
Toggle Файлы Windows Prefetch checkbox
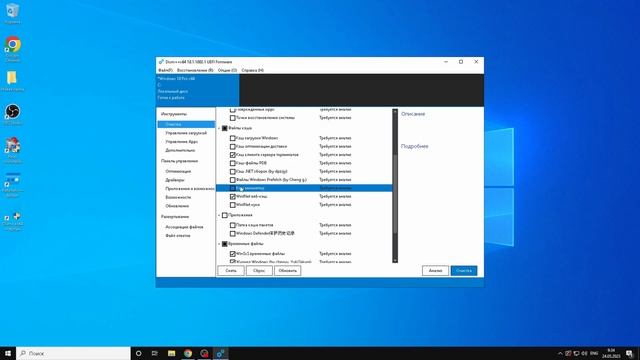click(x=233, y=180)
